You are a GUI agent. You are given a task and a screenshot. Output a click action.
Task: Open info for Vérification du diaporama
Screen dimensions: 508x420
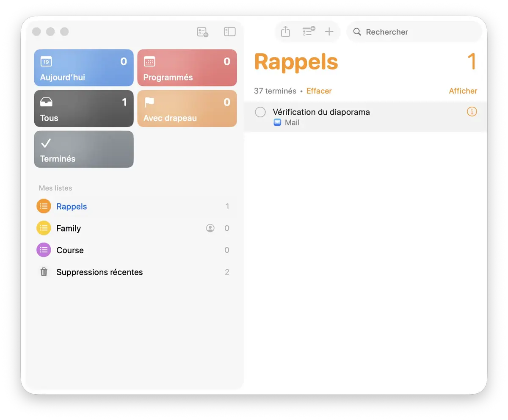click(x=472, y=112)
